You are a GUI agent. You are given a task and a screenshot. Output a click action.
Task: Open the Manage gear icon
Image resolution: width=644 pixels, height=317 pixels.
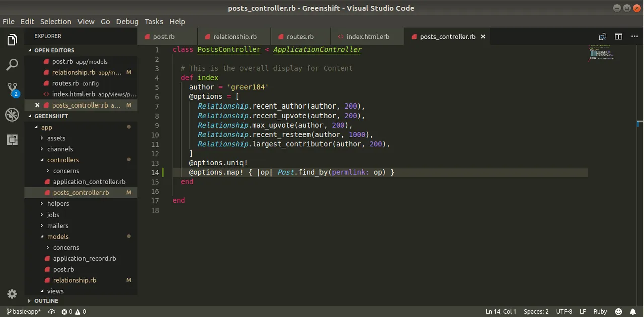pyautogui.click(x=12, y=294)
